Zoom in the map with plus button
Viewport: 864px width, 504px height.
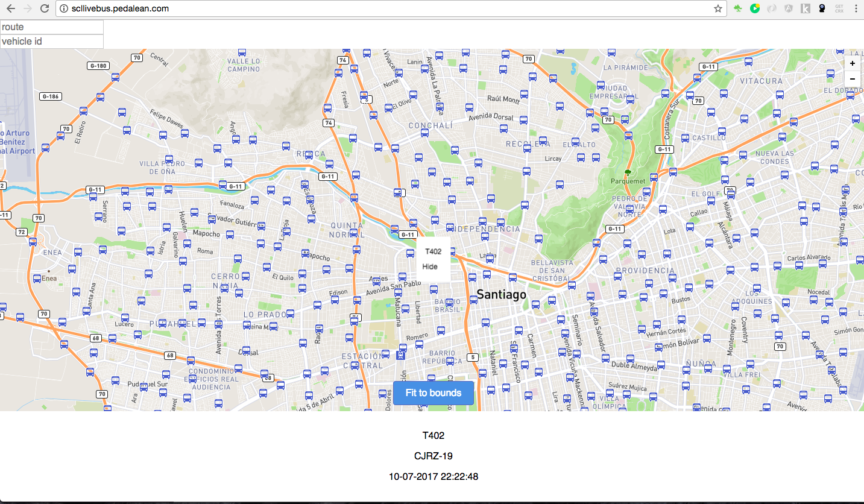click(852, 63)
